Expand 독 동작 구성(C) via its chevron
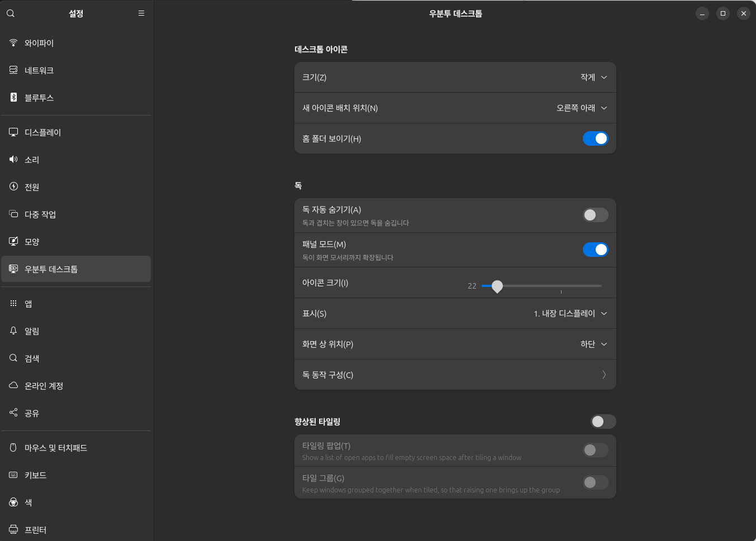 coord(604,375)
